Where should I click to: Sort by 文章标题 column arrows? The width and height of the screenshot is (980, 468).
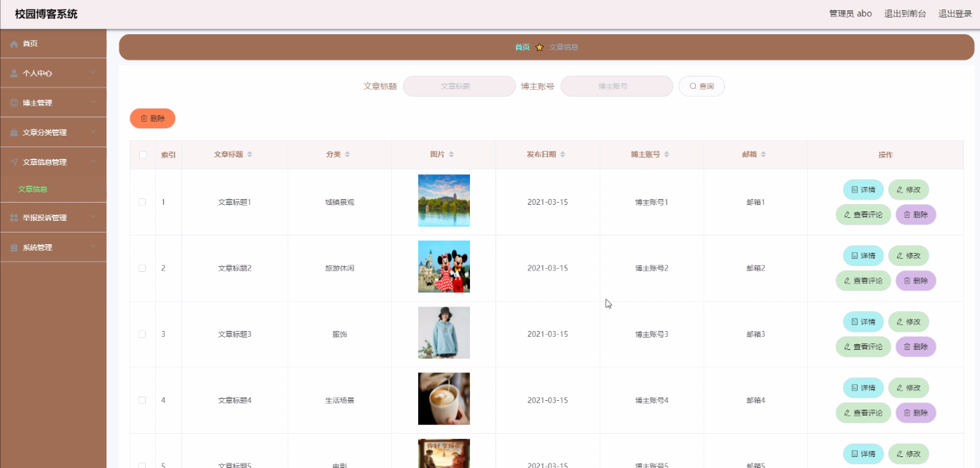tap(250, 155)
